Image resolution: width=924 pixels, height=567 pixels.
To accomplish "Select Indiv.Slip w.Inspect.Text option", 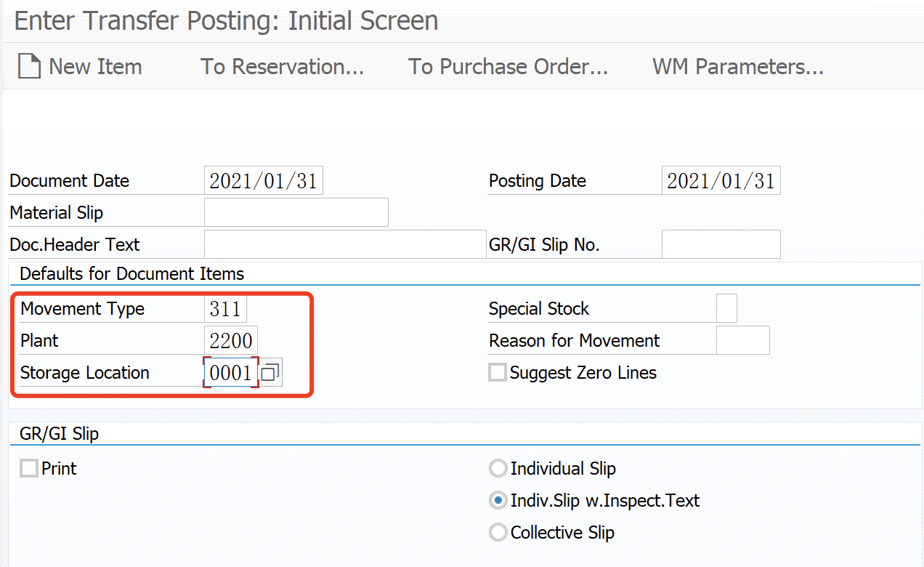I will 498,500.
